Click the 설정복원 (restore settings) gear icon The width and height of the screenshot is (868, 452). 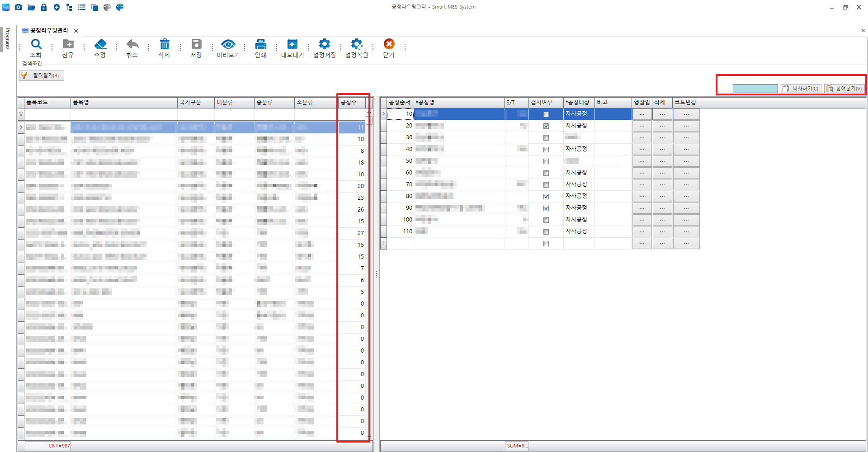[357, 44]
